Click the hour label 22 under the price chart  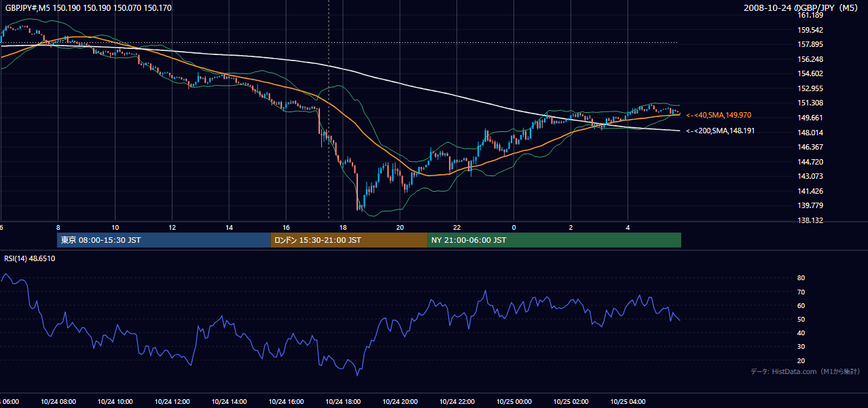pyautogui.click(x=457, y=228)
